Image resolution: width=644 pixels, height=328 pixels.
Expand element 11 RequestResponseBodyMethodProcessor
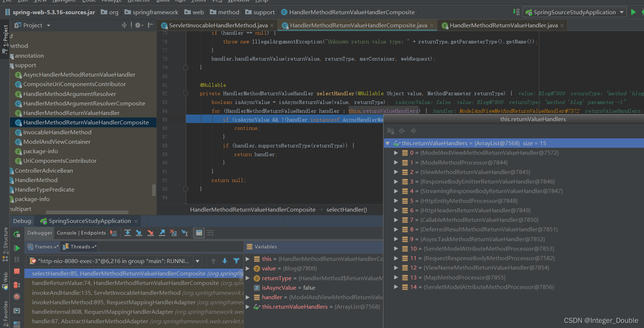[396, 258]
